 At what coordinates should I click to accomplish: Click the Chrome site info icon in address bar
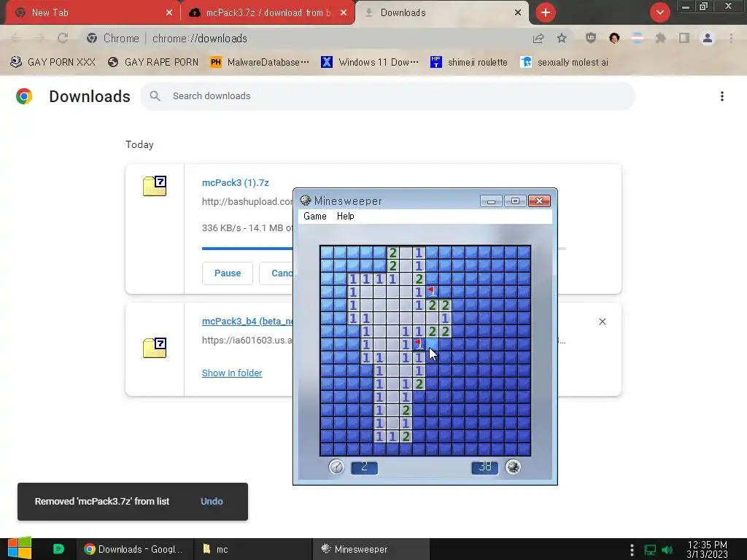[92, 38]
